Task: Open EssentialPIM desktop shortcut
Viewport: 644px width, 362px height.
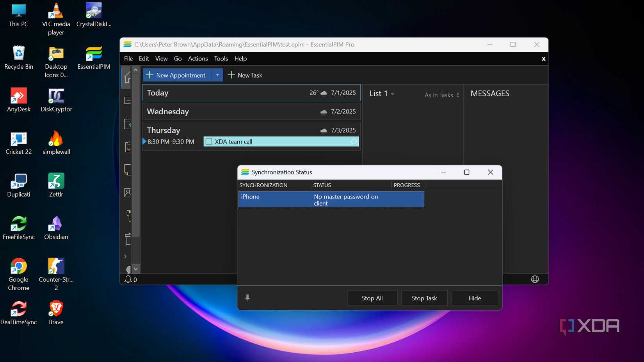Action: pyautogui.click(x=94, y=58)
